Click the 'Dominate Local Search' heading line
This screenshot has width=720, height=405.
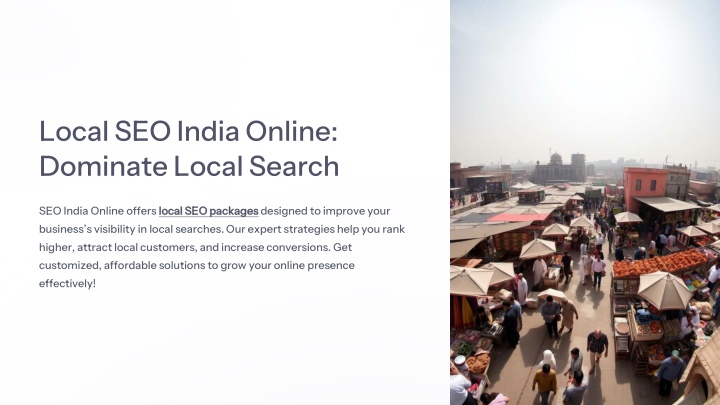189,166
